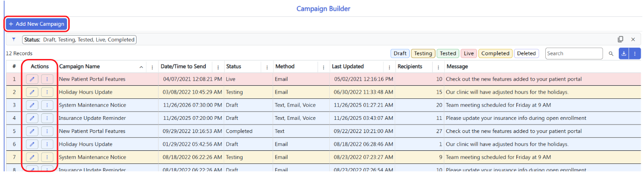Click the filter funnel icon
Screen dimensions: 644x177
click(x=14, y=40)
